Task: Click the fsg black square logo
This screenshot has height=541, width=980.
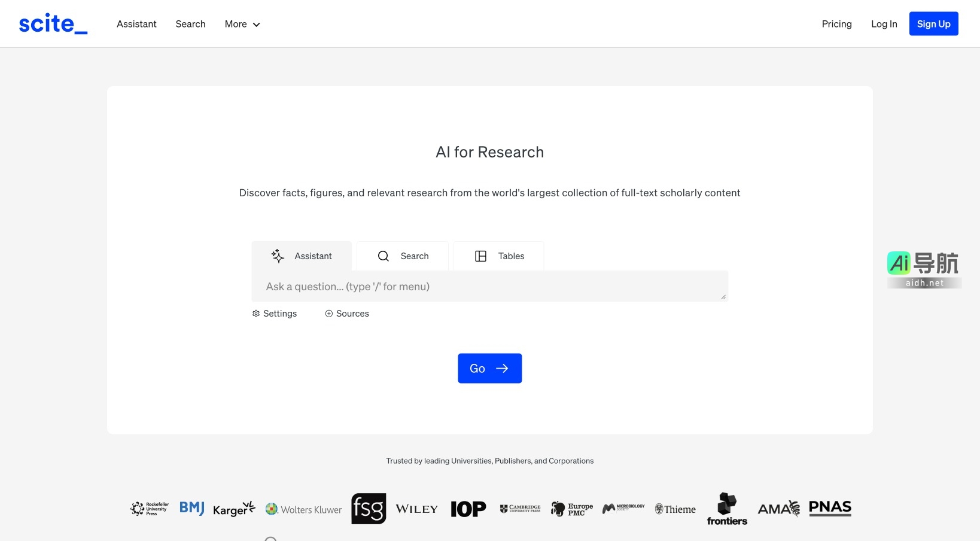Action: (x=369, y=509)
